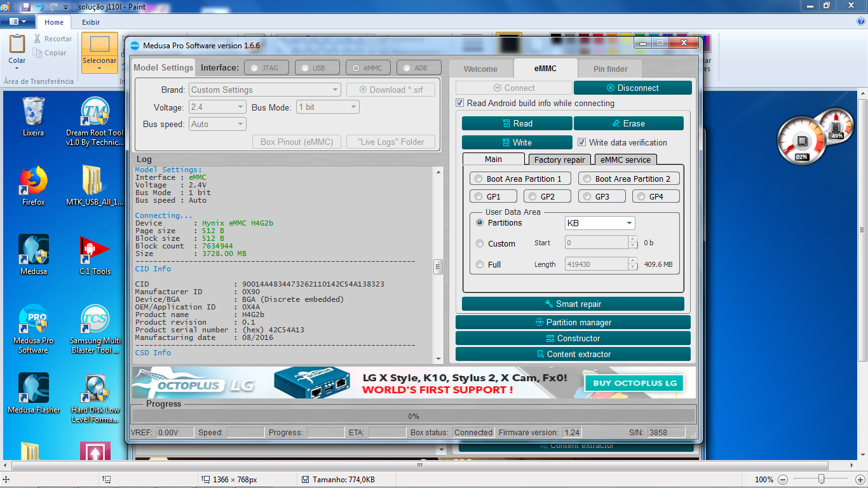
Task: Select the JTAG interface option
Action: [x=266, y=68]
